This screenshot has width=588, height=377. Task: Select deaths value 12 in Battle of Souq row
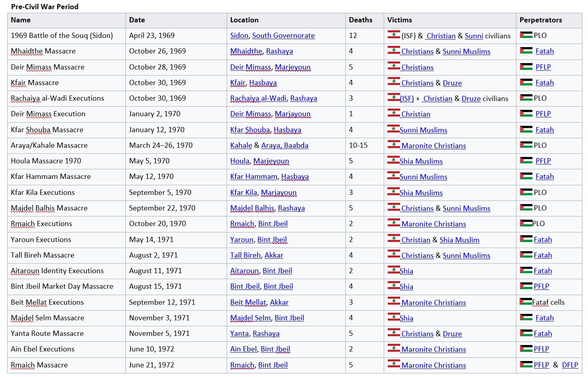353,36
